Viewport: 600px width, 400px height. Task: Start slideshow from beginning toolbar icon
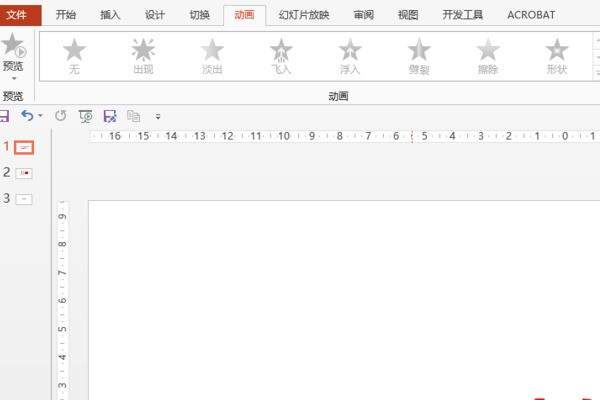pos(85,116)
